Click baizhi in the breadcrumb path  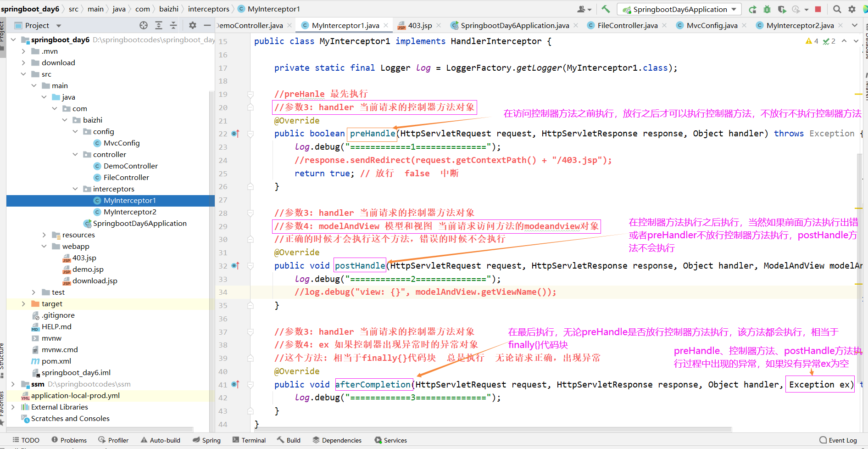[x=169, y=9]
